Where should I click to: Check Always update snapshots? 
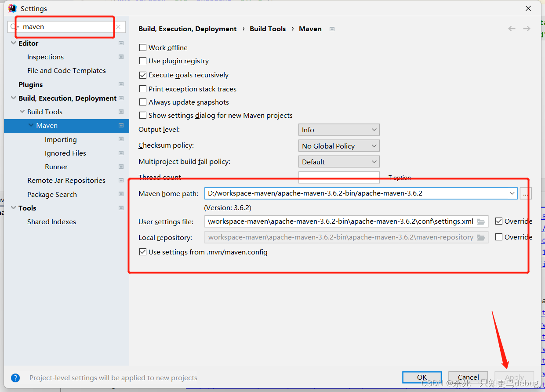[x=143, y=102]
